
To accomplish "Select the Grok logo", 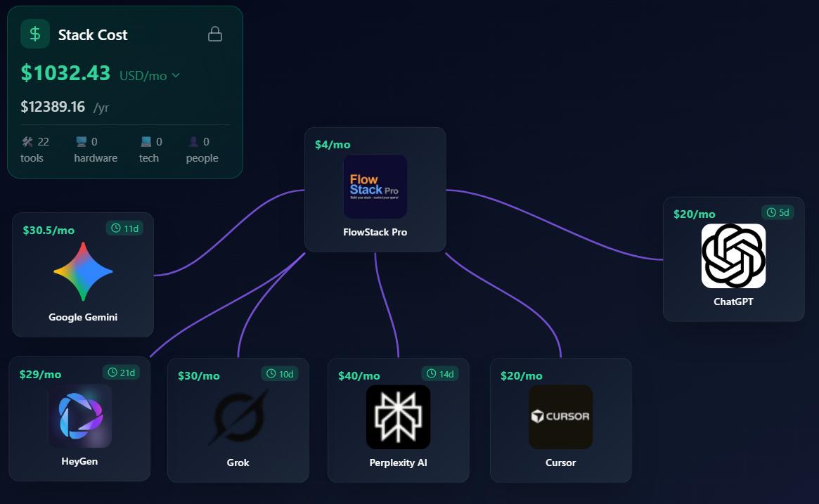I will (x=238, y=416).
